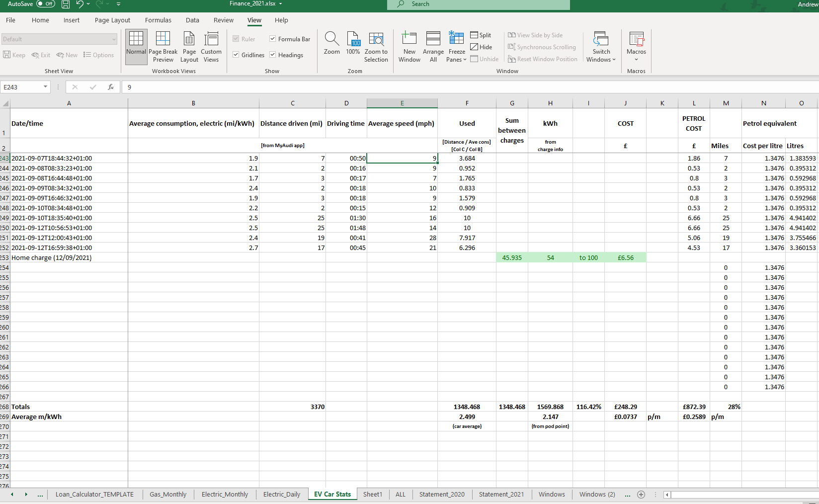Open the File menu
This screenshot has width=819, height=504.
(10, 20)
